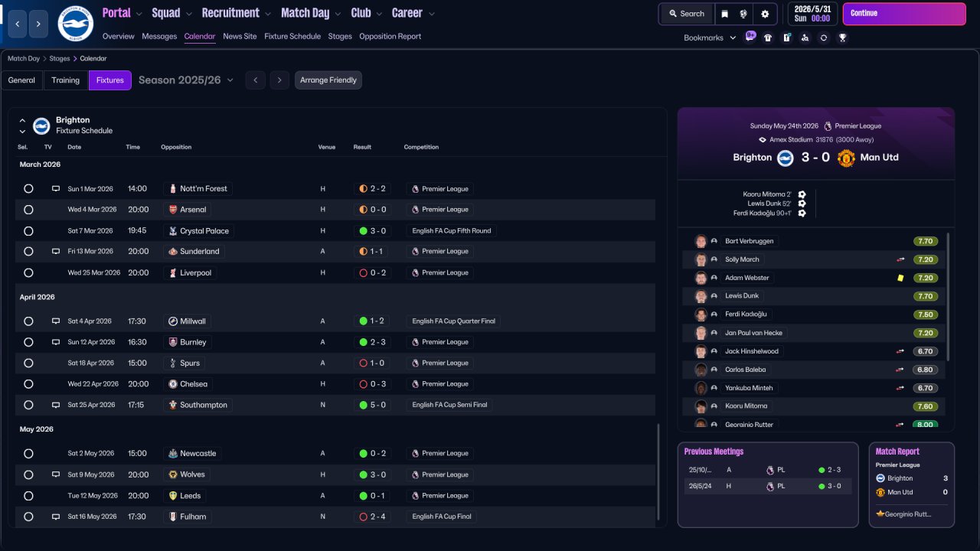Select the Liverpool fixture radio button
Image resolution: width=980 pixels, height=551 pixels.
[x=28, y=272]
